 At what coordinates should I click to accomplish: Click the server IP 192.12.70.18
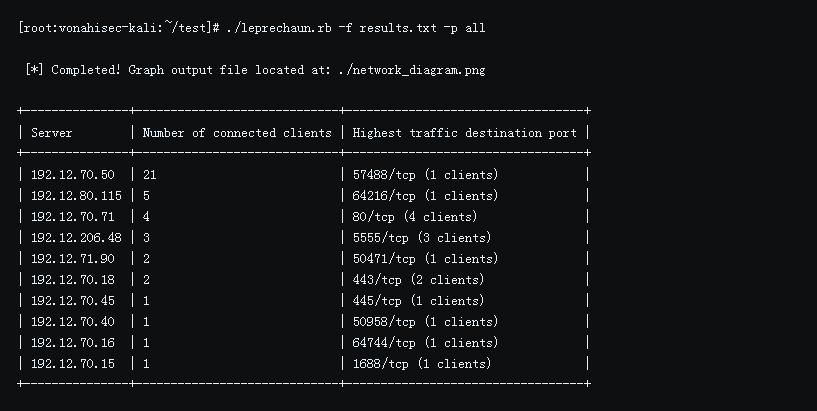click(x=72, y=280)
